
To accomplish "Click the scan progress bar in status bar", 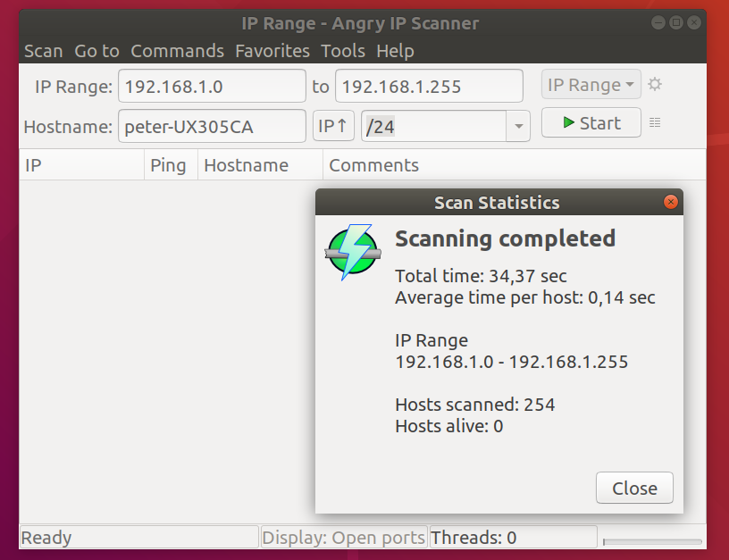I will (x=652, y=541).
